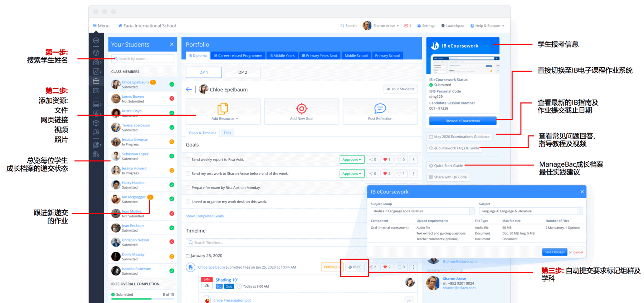Open more options on timeline submission entry
Image resolution: width=644 pixels, height=303 pixels.
click(414, 267)
